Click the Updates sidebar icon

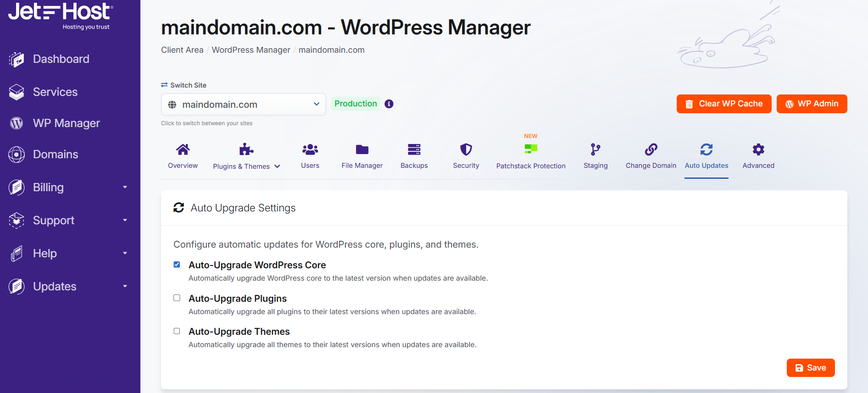[x=17, y=287]
